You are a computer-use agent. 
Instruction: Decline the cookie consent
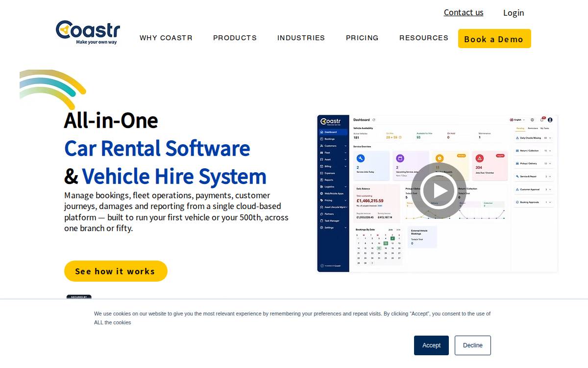pos(473,345)
